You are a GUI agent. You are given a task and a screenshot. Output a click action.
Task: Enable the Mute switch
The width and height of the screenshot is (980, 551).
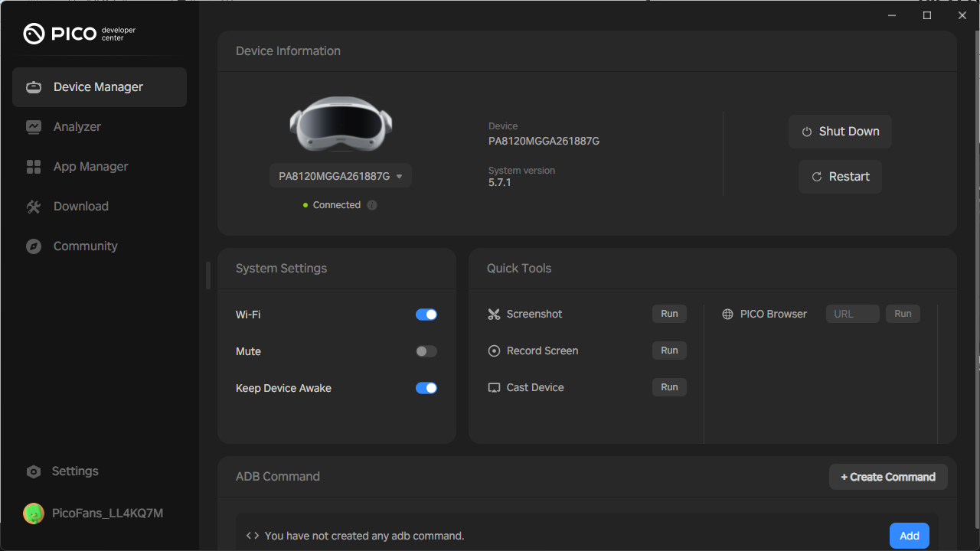coord(426,351)
